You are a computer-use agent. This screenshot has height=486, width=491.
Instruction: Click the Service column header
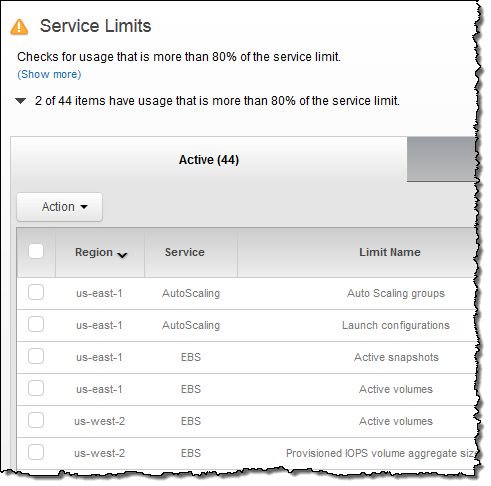tap(185, 252)
